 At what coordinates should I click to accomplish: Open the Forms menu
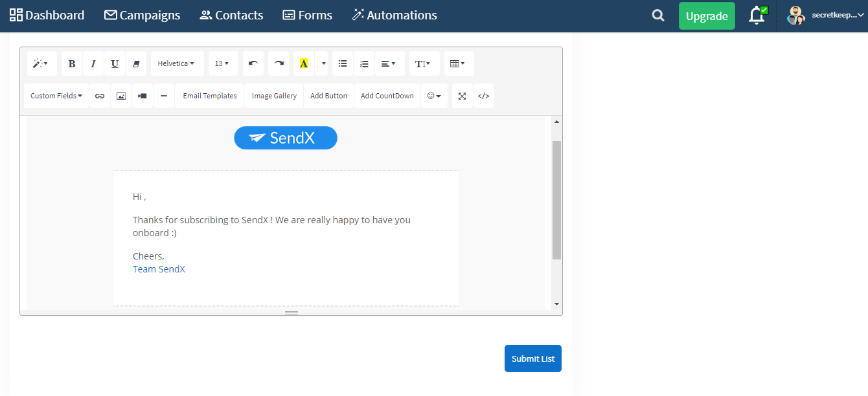click(x=308, y=15)
